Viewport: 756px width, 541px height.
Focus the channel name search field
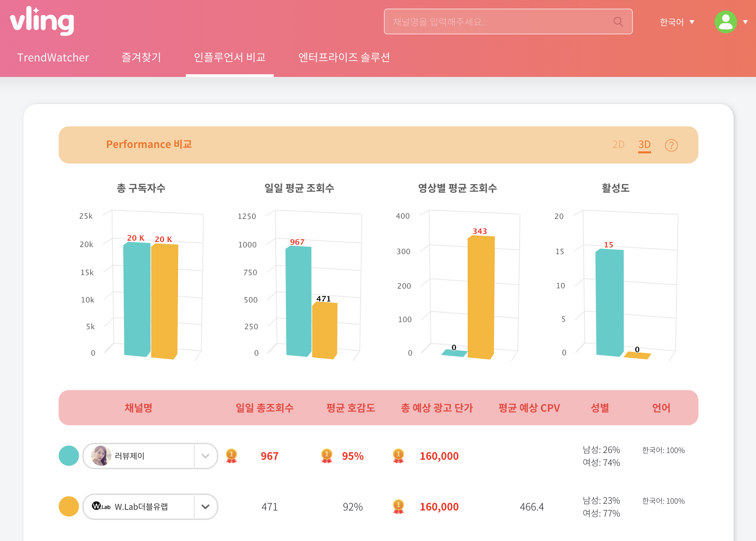pyautogui.click(x=499, y=22)
